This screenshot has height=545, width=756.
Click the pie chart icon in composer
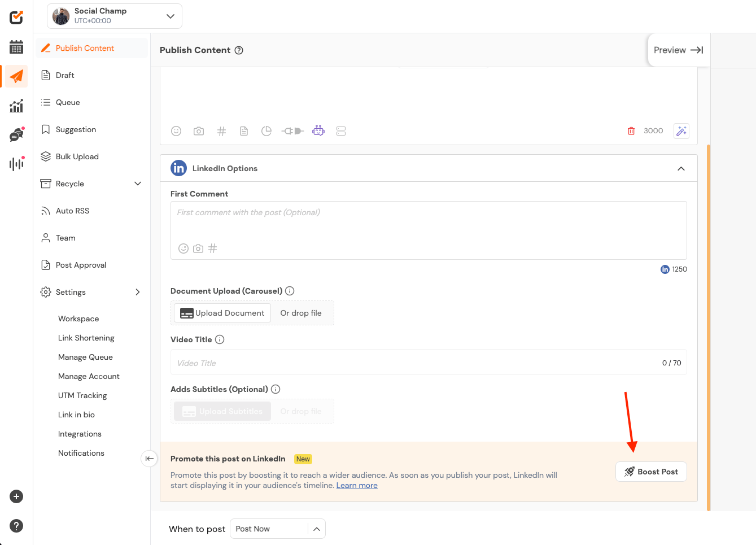click(x=266, y=131)
